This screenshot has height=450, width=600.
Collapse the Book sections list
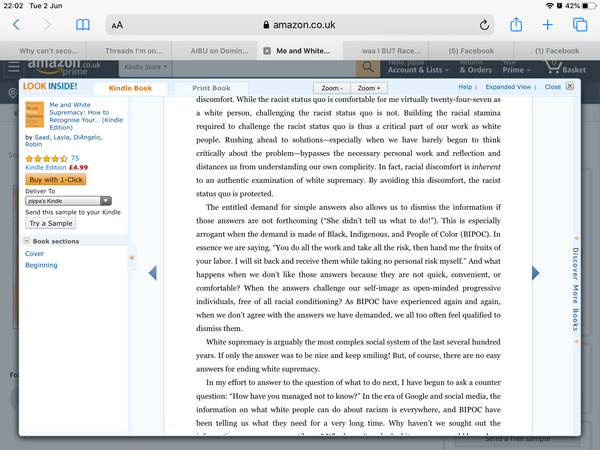[26, 241]
